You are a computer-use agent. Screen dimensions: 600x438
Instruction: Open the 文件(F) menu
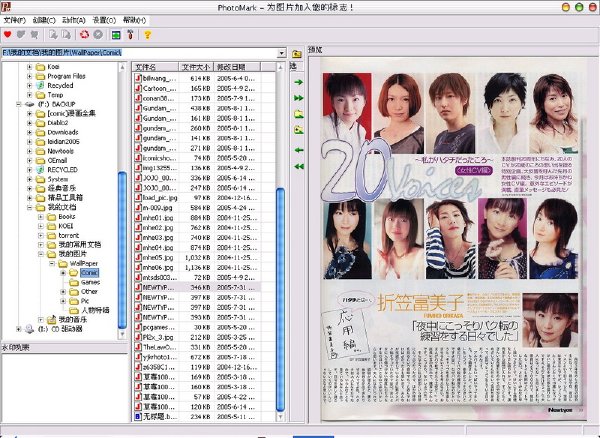tap(15, 20)
